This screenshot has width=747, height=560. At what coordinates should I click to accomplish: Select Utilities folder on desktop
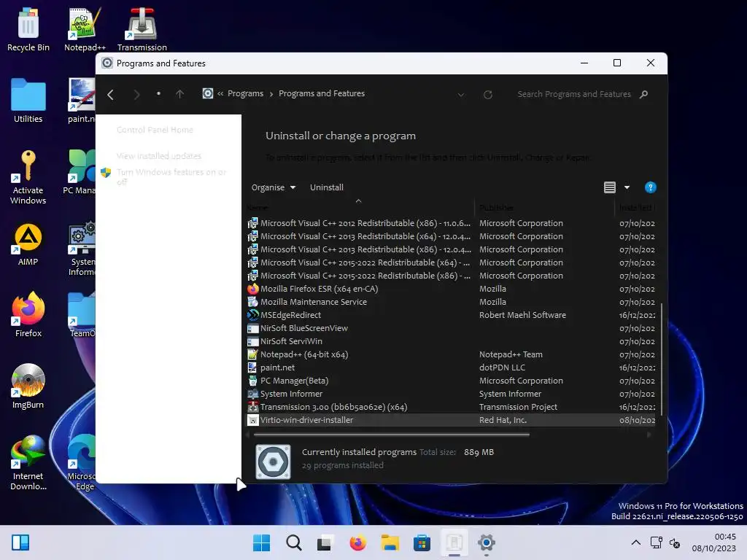click(x=28, y=101)
